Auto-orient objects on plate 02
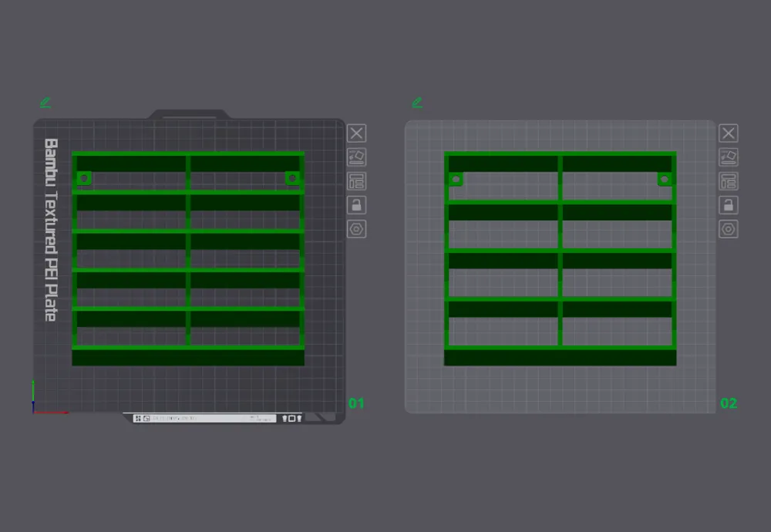This screenshot has height=532, width=771. [x=729, y=157]
